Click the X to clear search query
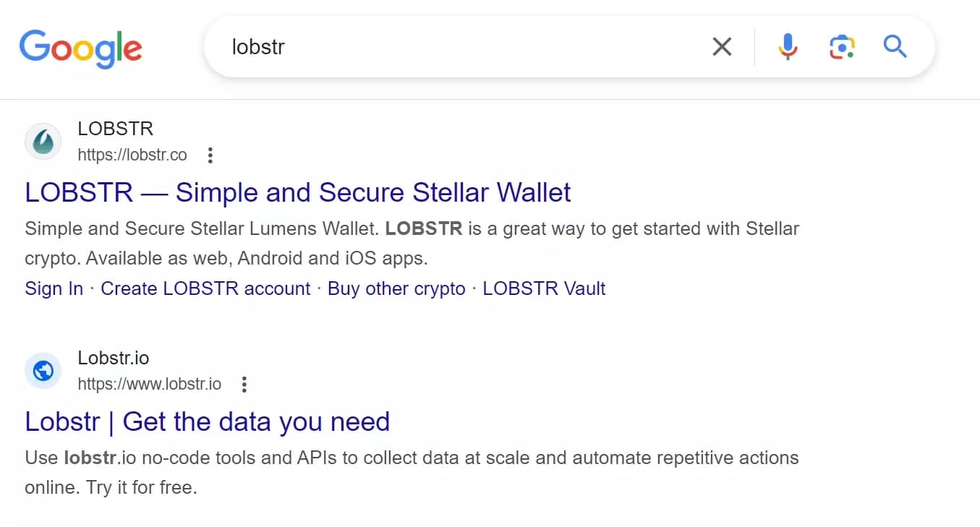980x527 pixels. click(x=721, y=46)
